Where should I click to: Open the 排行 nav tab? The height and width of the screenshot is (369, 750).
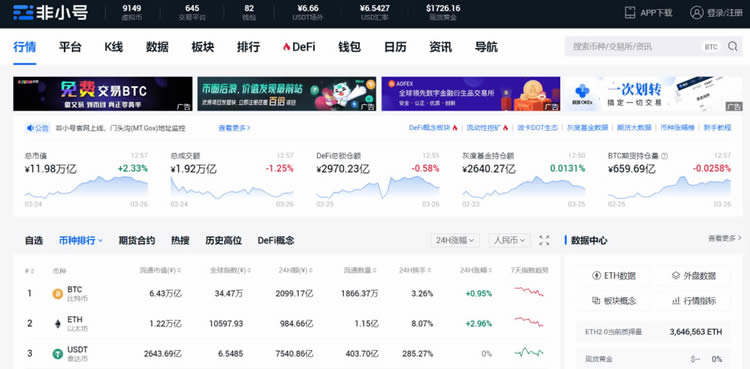248,47
